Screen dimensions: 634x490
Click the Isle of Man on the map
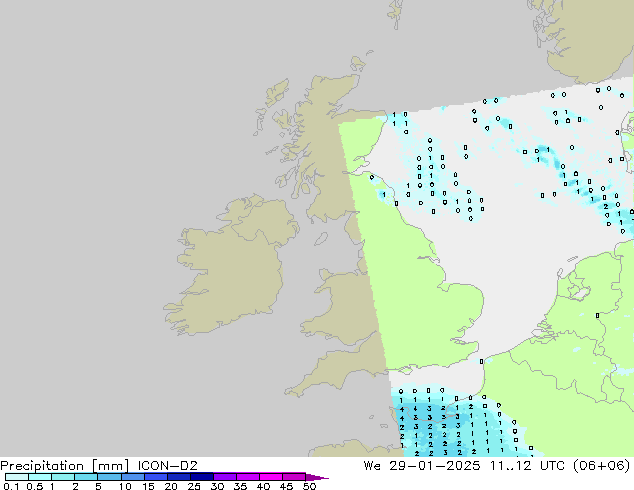point(321,239)
